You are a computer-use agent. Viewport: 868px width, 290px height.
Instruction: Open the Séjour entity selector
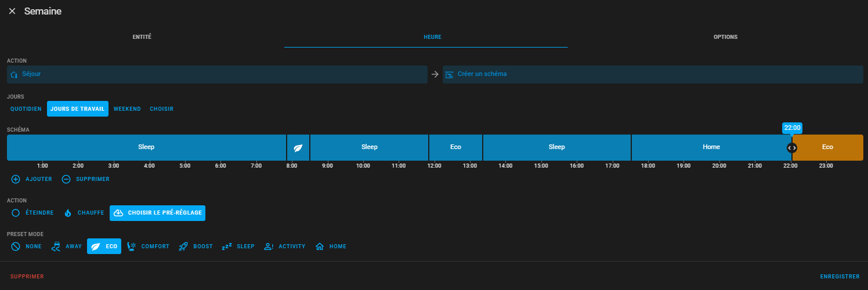217,74
